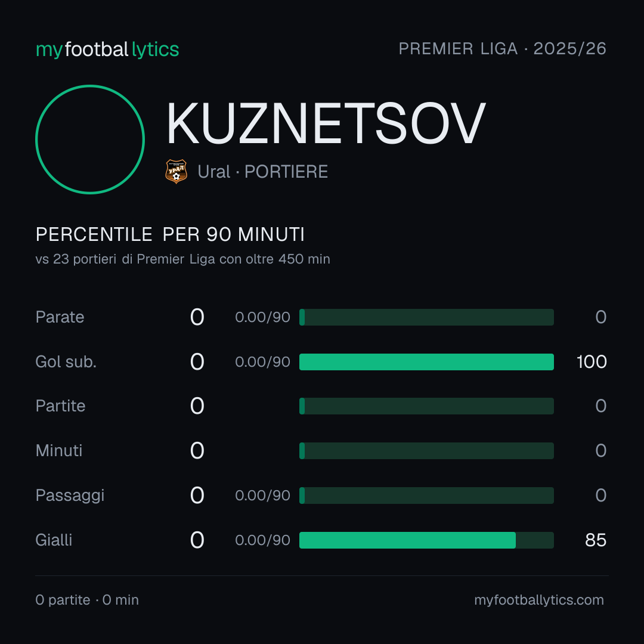Image resolution: width=644 pixels, height=644 pixels.
Task: Click the Gol sub. percentile value 100
Action: pyautogui.click(x=592, y=362)
